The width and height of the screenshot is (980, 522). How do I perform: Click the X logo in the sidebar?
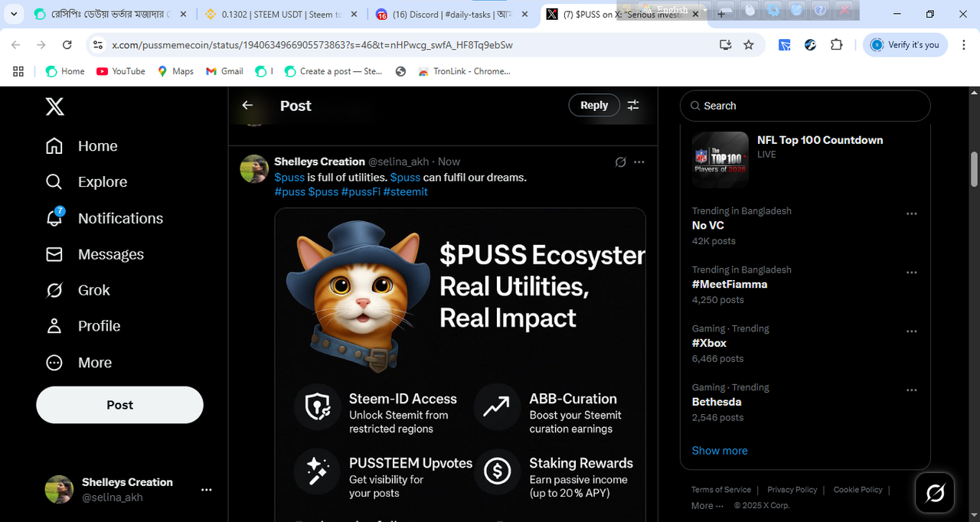pos(54,106)
